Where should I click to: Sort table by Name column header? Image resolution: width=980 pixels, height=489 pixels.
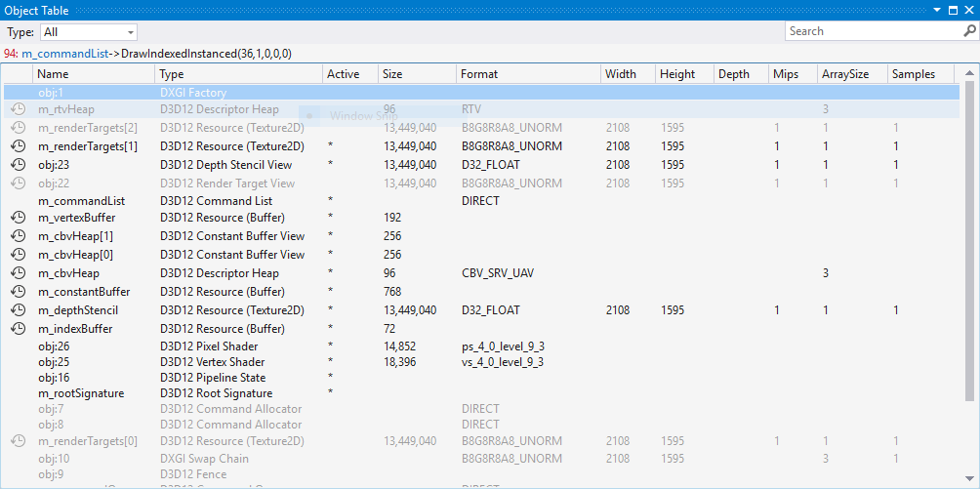pos(93,74)
